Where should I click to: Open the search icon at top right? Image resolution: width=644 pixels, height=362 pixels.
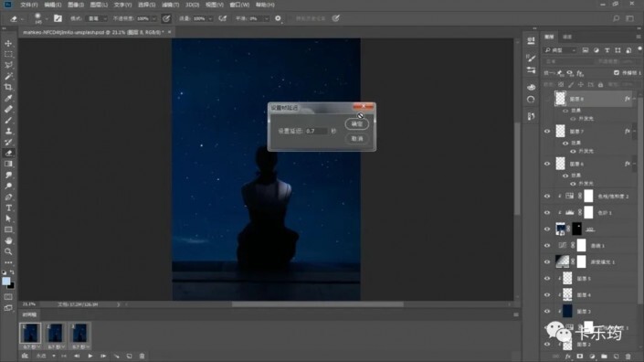616,18
